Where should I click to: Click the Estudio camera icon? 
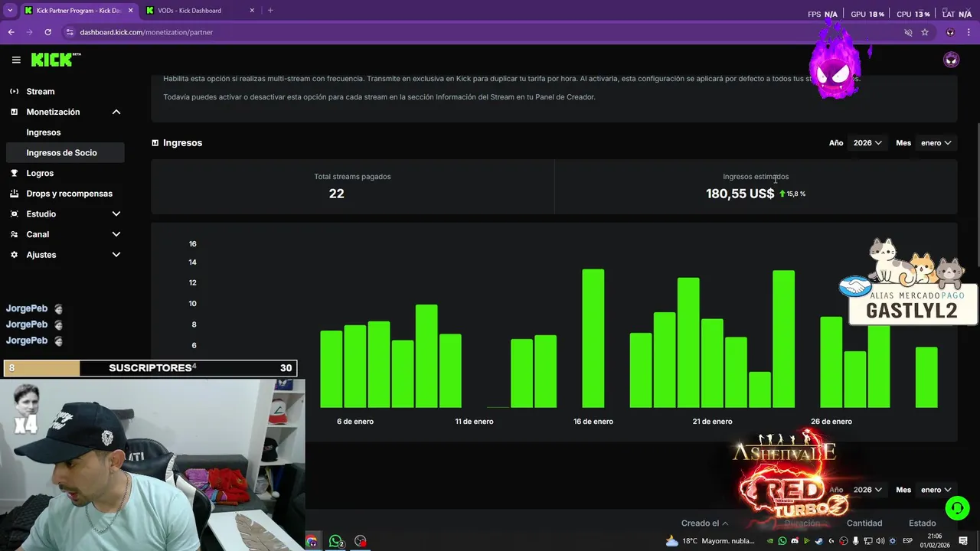[14, 214]
